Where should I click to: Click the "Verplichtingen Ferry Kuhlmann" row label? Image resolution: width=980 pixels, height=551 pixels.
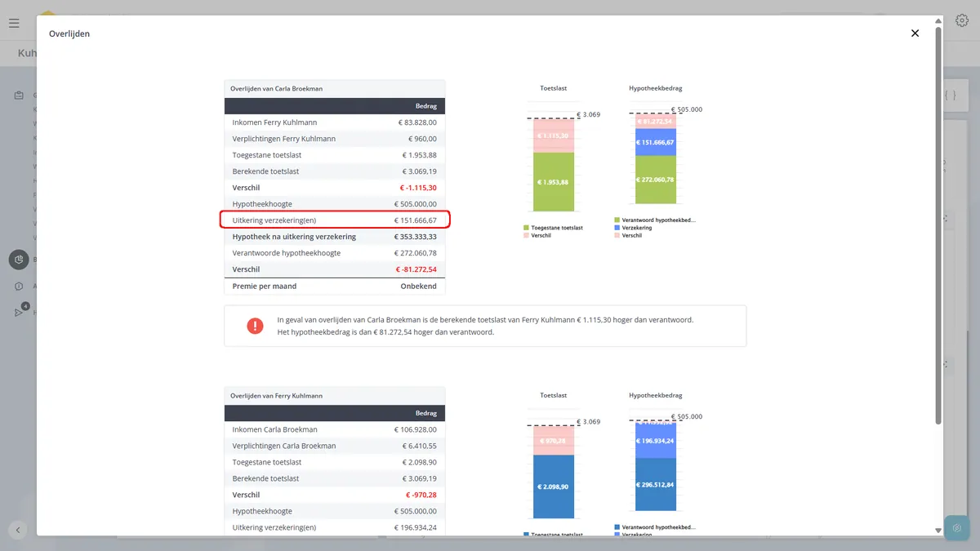coord(284,139)
